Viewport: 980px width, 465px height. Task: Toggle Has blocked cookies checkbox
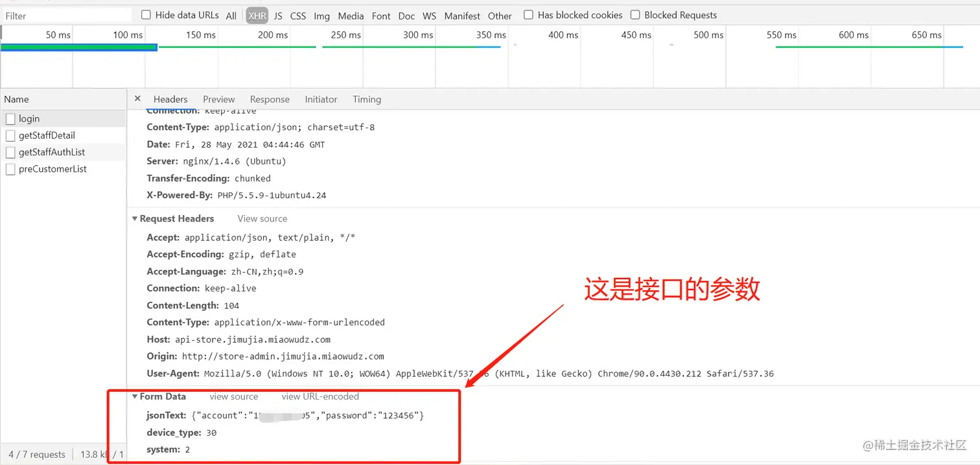528,15
